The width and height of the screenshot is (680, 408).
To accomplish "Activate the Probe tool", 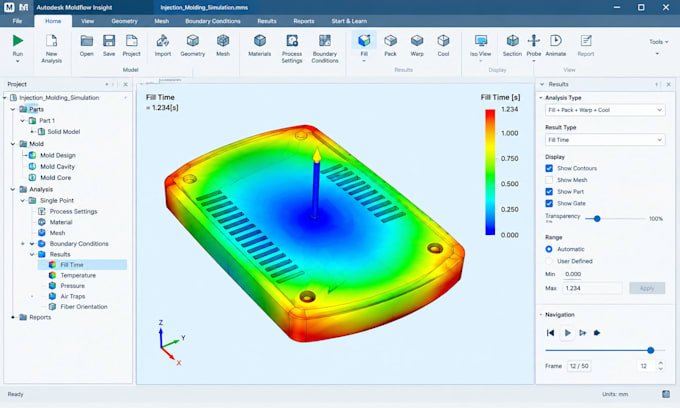I will pyautogui.click(x=534, y=41).
